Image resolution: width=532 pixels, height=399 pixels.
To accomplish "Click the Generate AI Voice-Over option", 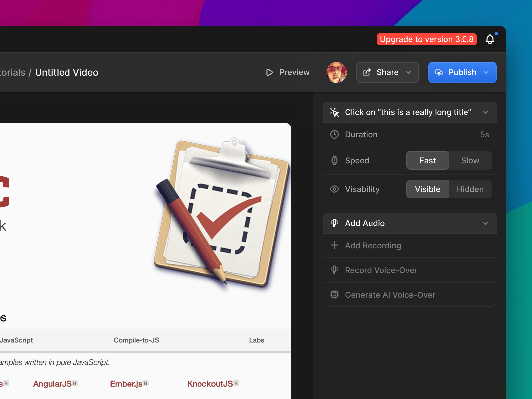I will 410,295.
